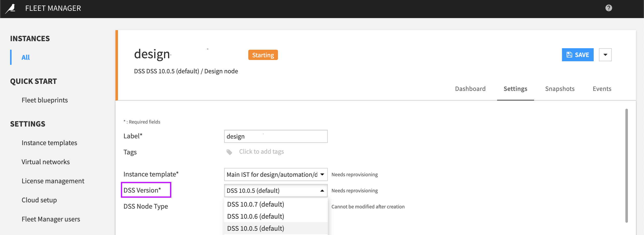Open Fleet blueprints
The height and width of the screenshot is (235, 644).
pyautogui.click(x=45, y=100)
